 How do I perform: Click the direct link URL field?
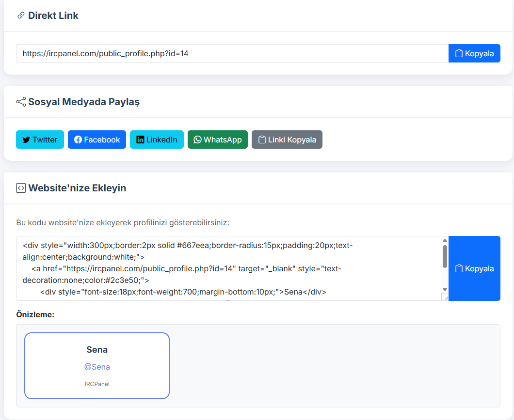pos(232,53)
